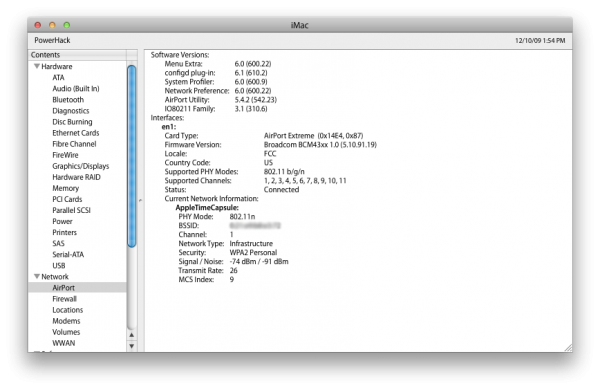Show the Modems entry
This screenshot has height=390, width=600.
[x=66, y=321]
